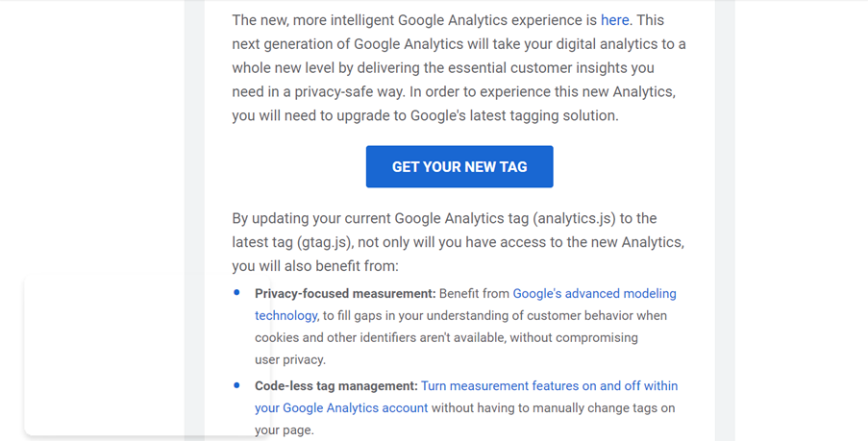Click the blue bullet beside Privacy-focused measurement
This screenshot has height=441, width=868.
237,293
